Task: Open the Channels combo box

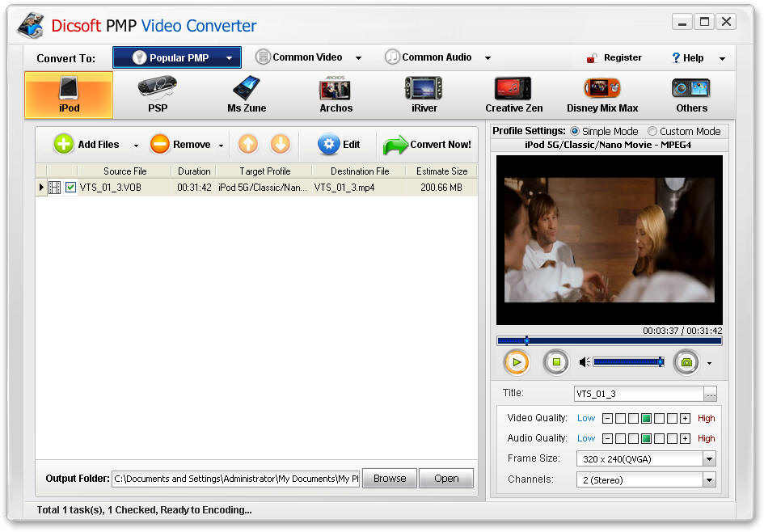Action: click(x=646, y=480)
